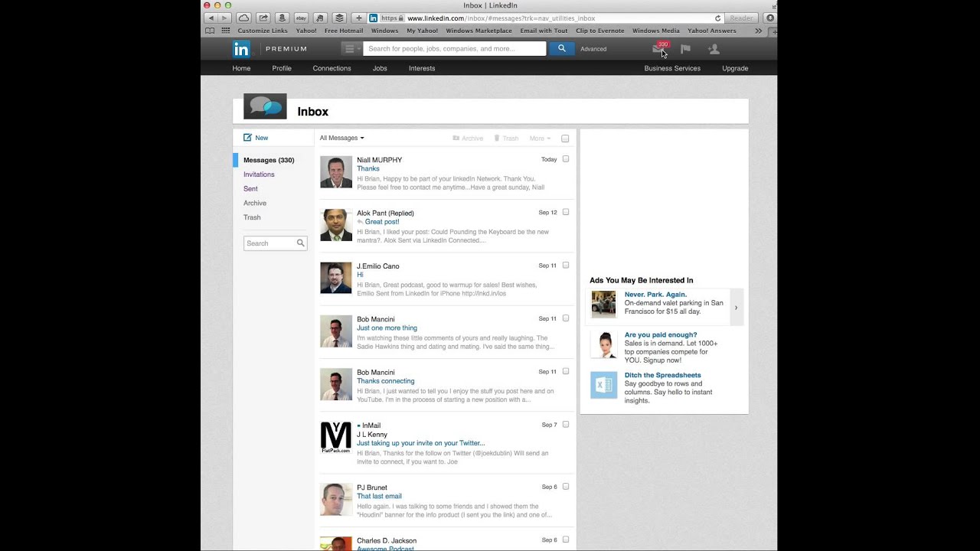
Task: Click the Safari share icon
Action: 263,18
